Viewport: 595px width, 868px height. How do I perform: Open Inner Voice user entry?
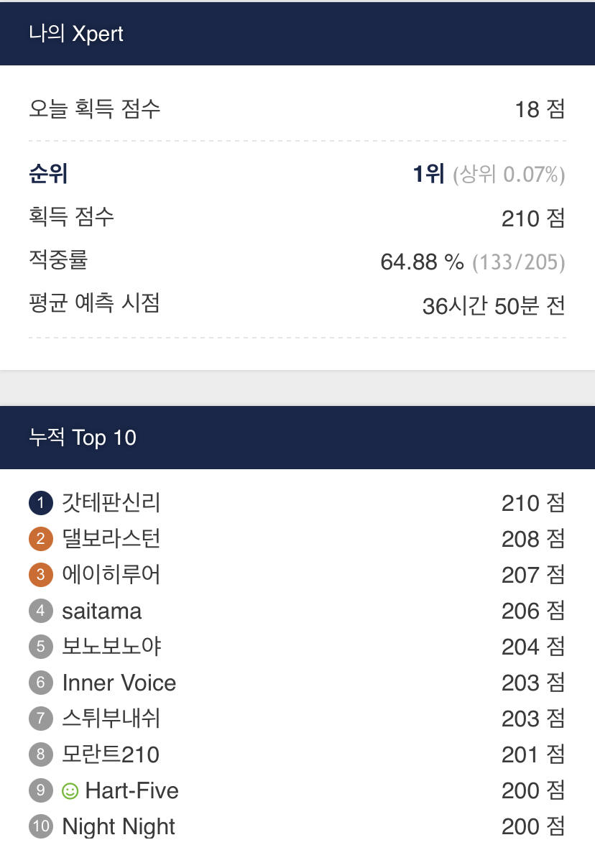(x=119, y=683)
